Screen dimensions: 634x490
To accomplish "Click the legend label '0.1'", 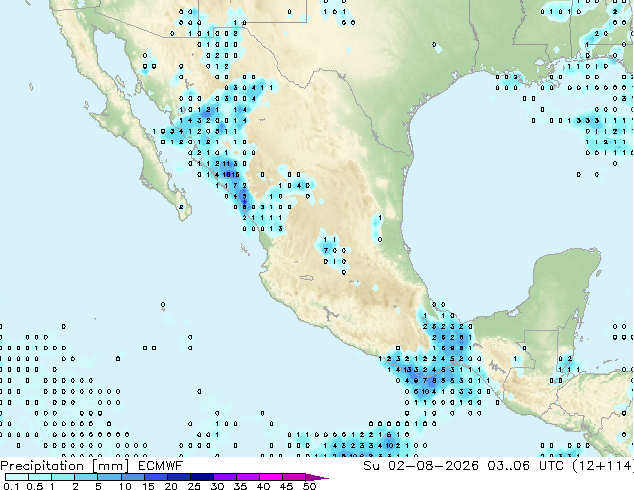I will (11, 486).
